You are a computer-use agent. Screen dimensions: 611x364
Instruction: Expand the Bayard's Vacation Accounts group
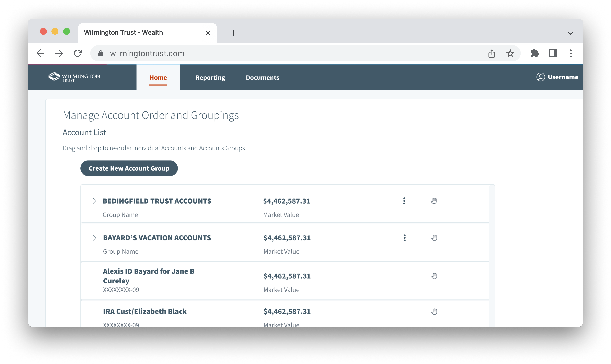pyautogui.click(x=94, y=238)
